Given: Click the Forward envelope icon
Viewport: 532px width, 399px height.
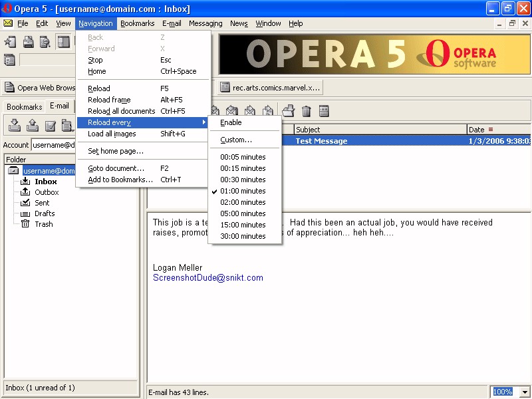Looking at the screenshot, I should [250, 110].
